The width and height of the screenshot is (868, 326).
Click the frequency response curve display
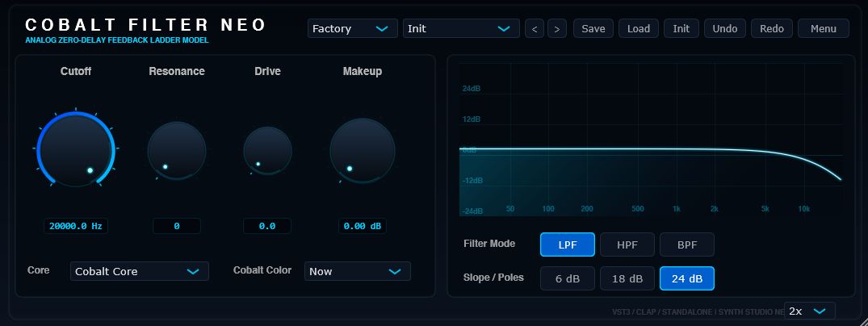652,140
